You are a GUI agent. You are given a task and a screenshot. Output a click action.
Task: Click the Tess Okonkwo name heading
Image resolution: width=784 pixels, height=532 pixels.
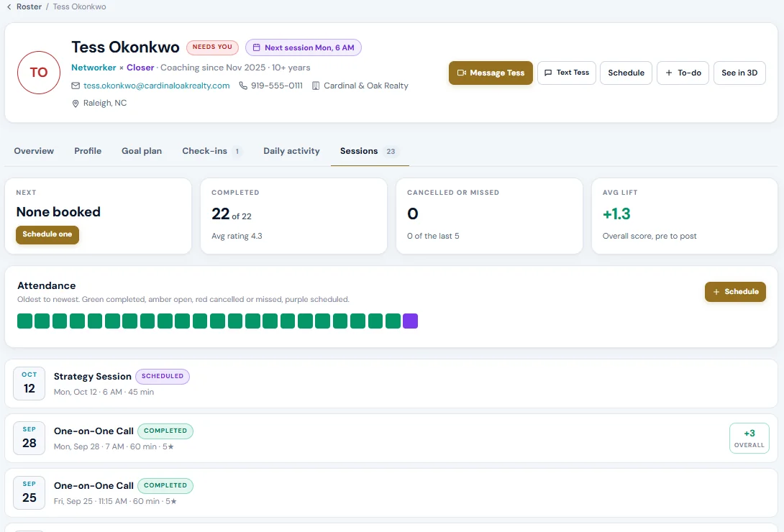tap(125, 47)
